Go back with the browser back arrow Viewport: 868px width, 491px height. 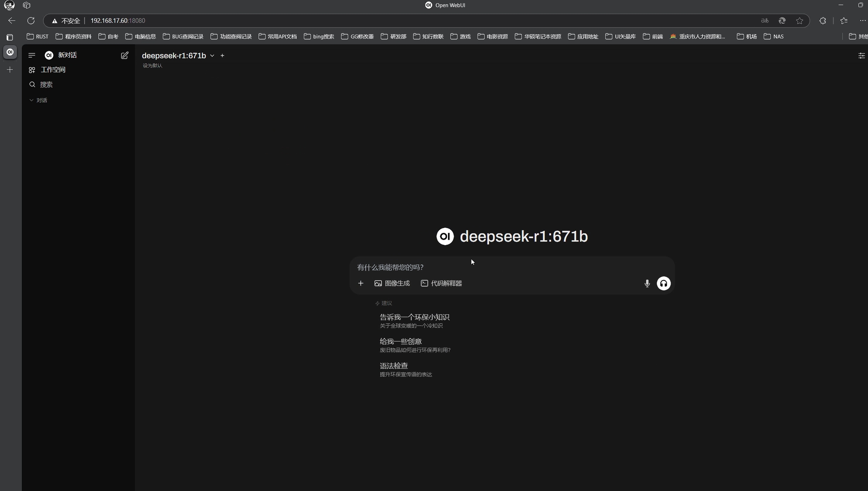click(x=12, y=20)
